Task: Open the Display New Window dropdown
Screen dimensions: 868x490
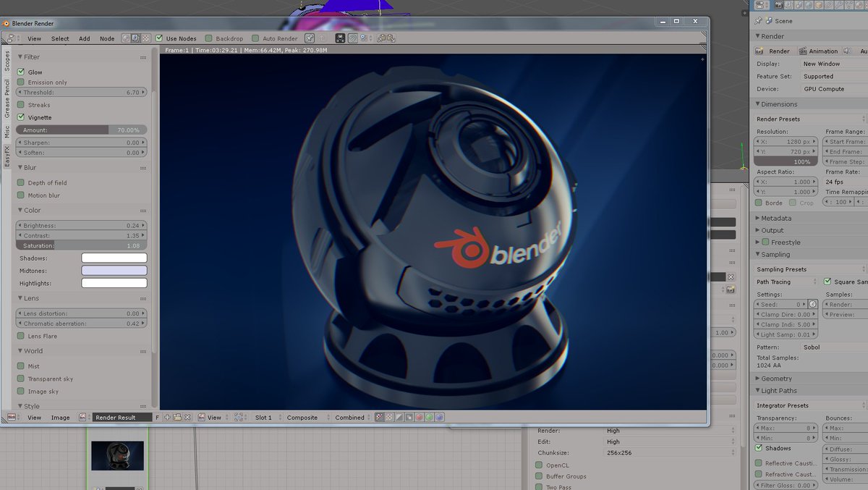Action: (833, 64)
